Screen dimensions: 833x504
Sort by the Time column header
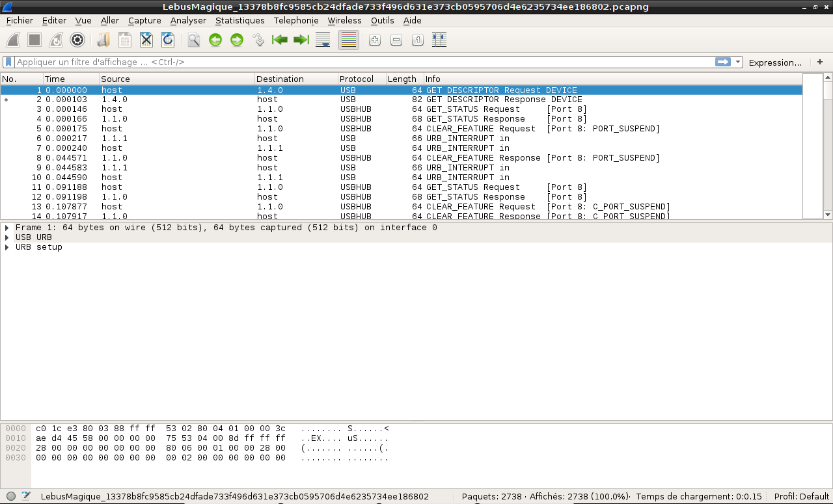[70, 79]
